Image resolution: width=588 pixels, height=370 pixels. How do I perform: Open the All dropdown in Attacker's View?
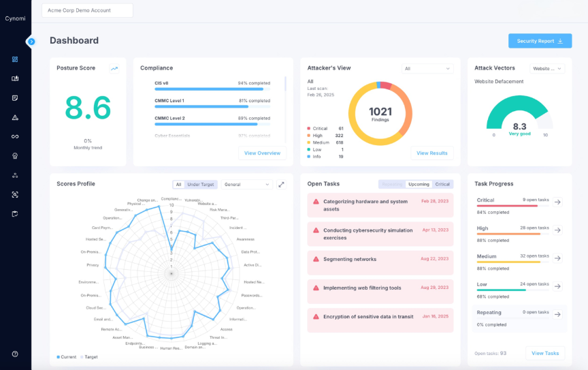click(x=427, y=68)
